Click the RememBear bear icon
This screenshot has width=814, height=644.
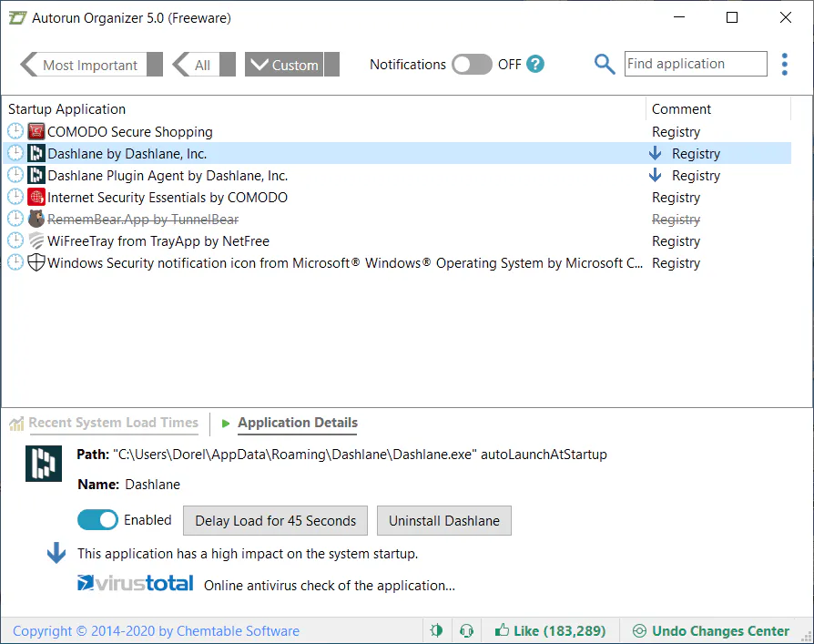pyautogui.click(x=36, y=219)
